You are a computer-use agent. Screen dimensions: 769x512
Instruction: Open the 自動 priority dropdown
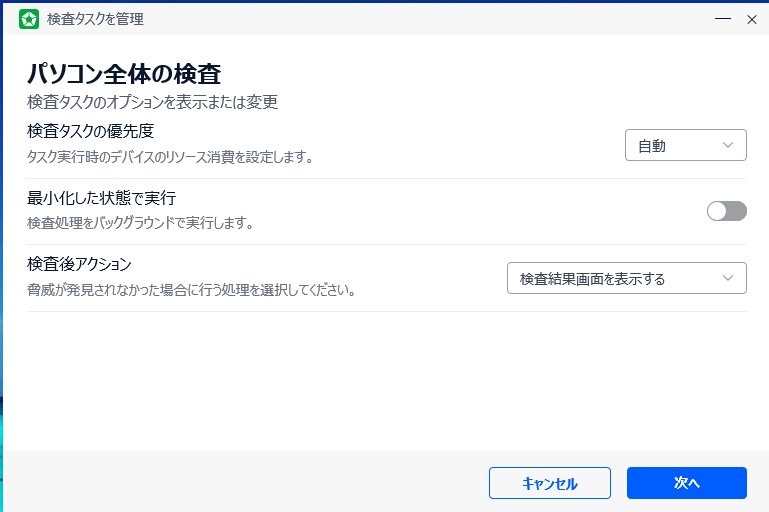tap(685, 145)
